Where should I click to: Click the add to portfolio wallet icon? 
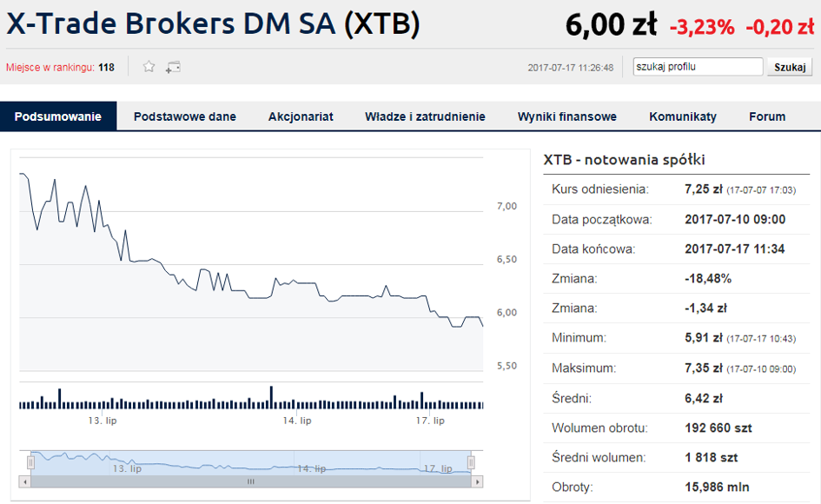tap(173, 67)
